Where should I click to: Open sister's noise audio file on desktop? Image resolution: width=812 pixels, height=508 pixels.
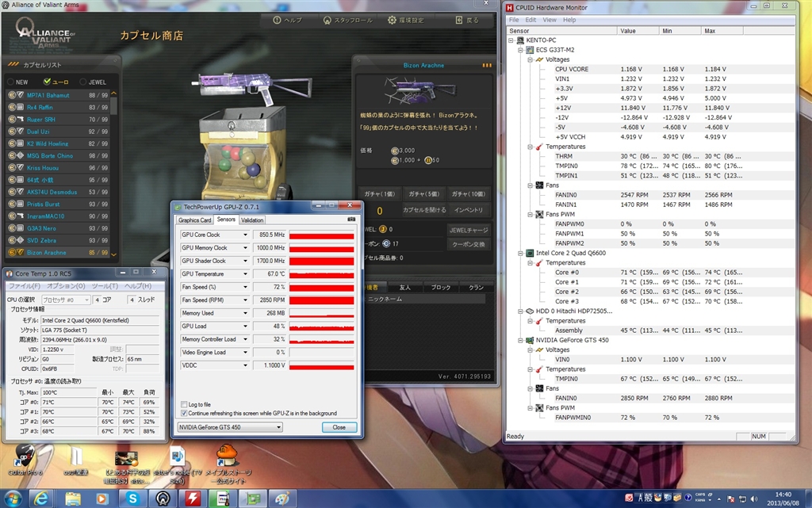pos(177,465)
